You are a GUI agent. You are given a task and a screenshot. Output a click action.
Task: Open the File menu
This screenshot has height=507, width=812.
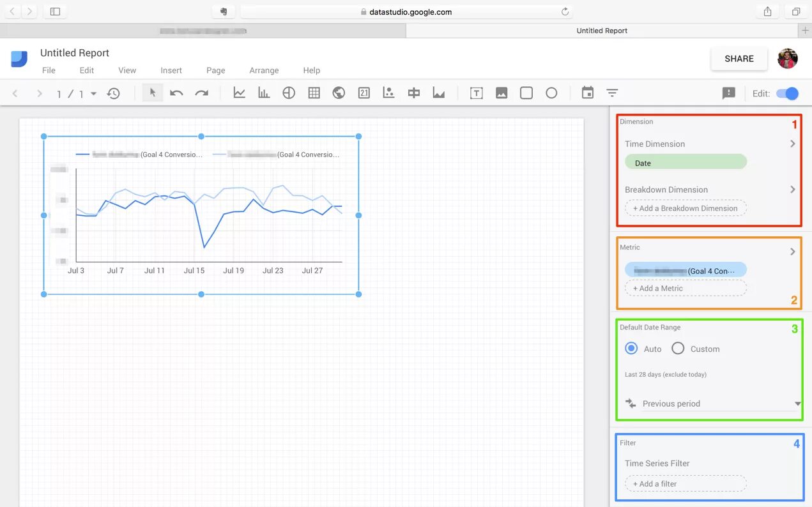click(x=49, y=70)
